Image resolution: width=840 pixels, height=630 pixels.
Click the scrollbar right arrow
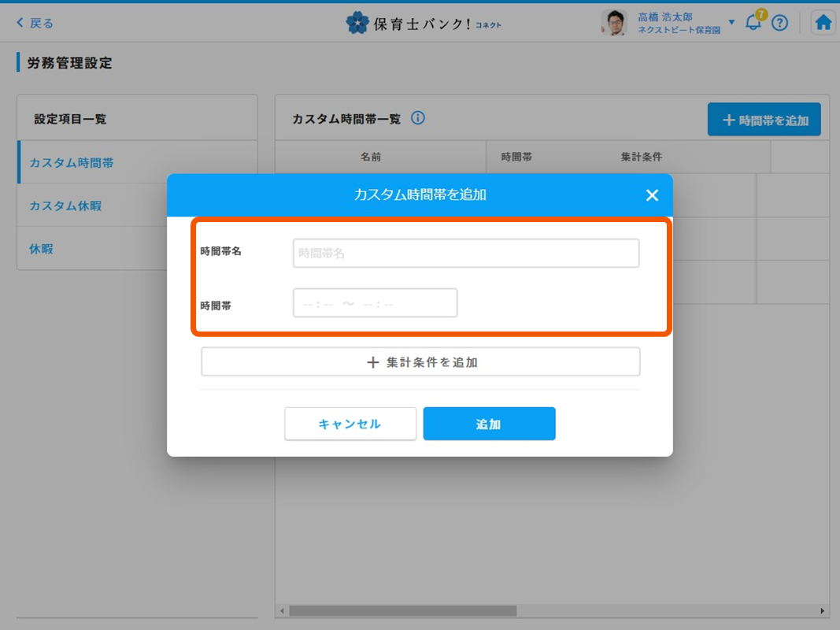click(823, 611)
